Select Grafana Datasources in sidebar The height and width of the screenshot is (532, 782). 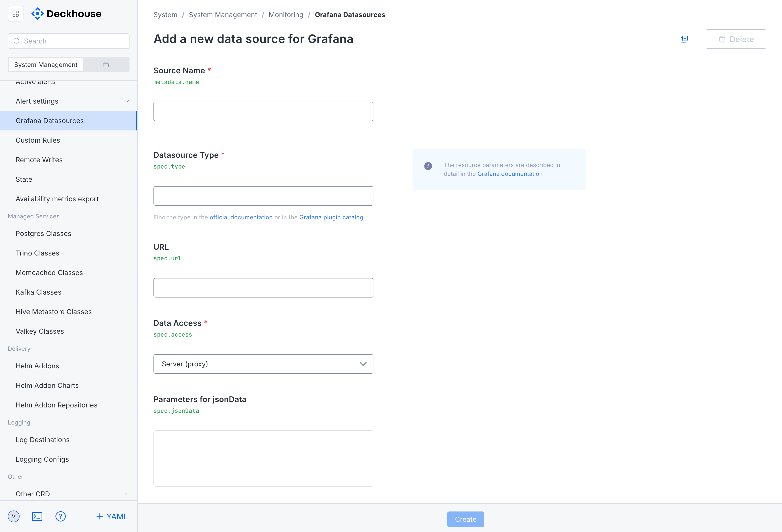(69, 121)
